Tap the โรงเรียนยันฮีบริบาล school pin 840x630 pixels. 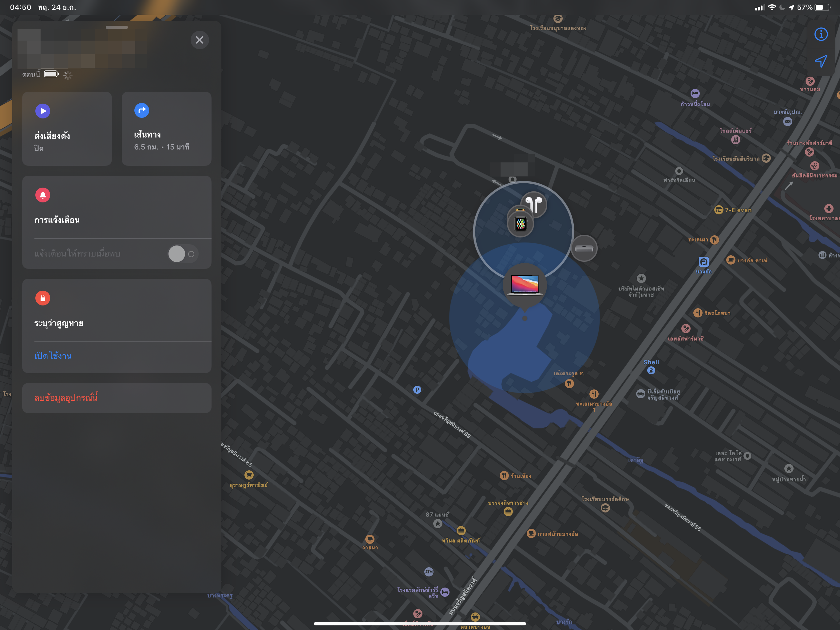pos(766,158)
